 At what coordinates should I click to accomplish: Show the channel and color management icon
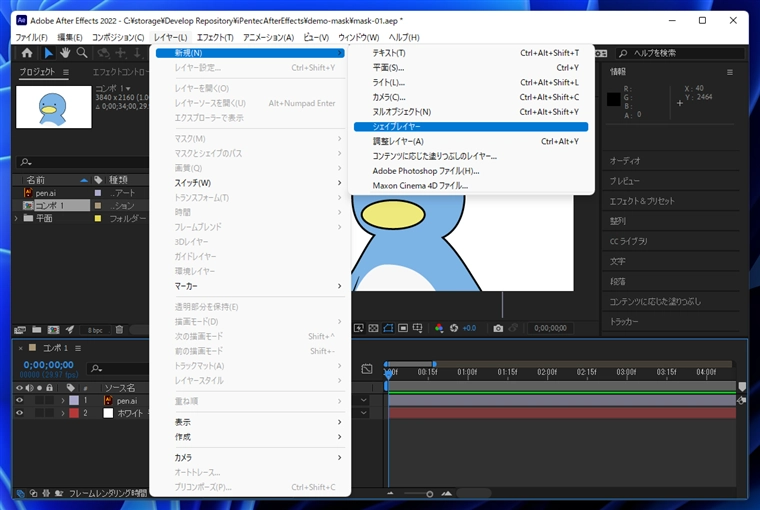point(439,328)
